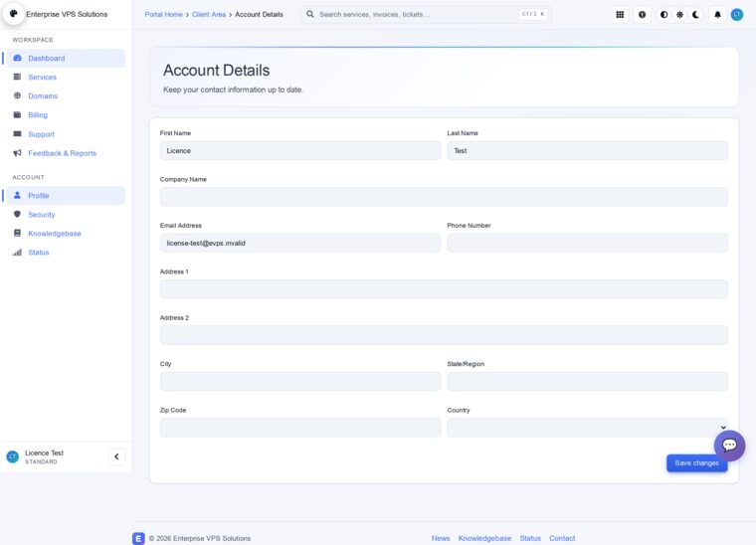Focus the search services field
756x545 pixels.
pyautogui.click(x=426, y=15)
